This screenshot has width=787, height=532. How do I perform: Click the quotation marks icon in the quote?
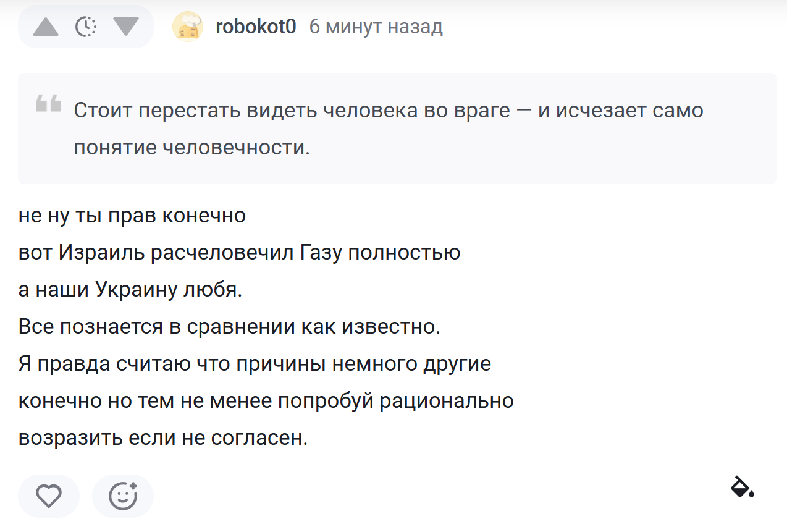[x=49, y=104]
